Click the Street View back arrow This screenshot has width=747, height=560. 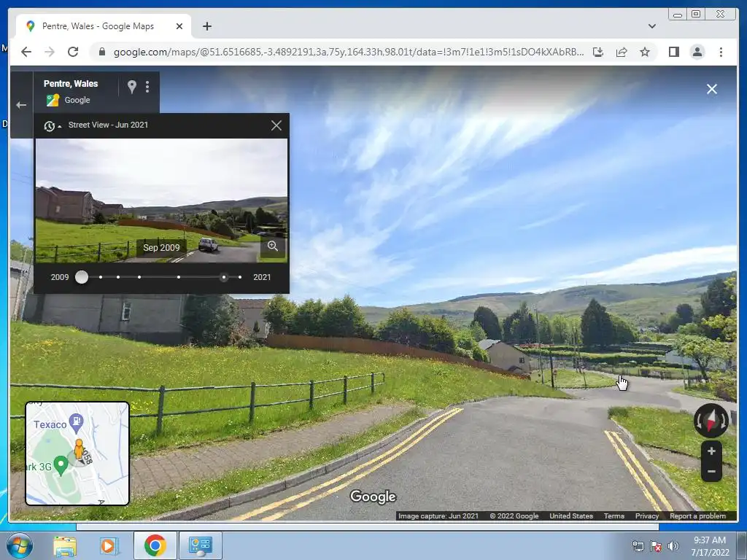coord(21,105)
